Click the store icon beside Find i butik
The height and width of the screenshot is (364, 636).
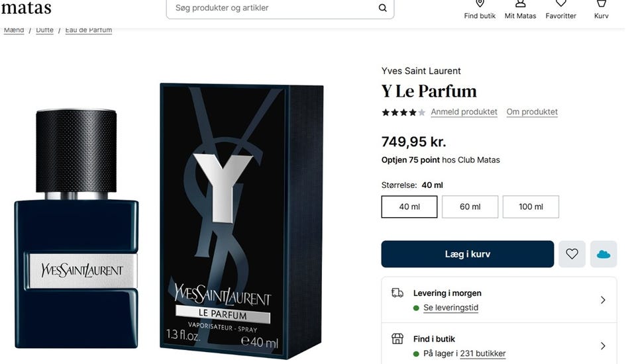coord(397,338)
